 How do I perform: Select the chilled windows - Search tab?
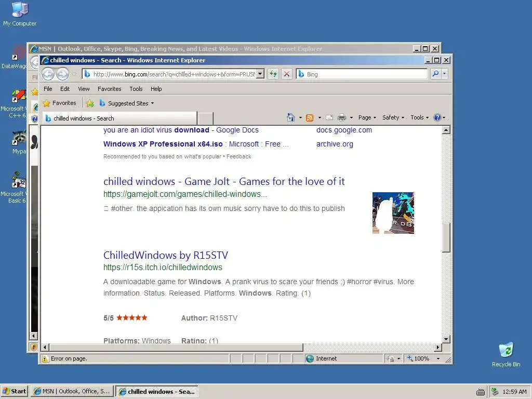tap(119, 118)
